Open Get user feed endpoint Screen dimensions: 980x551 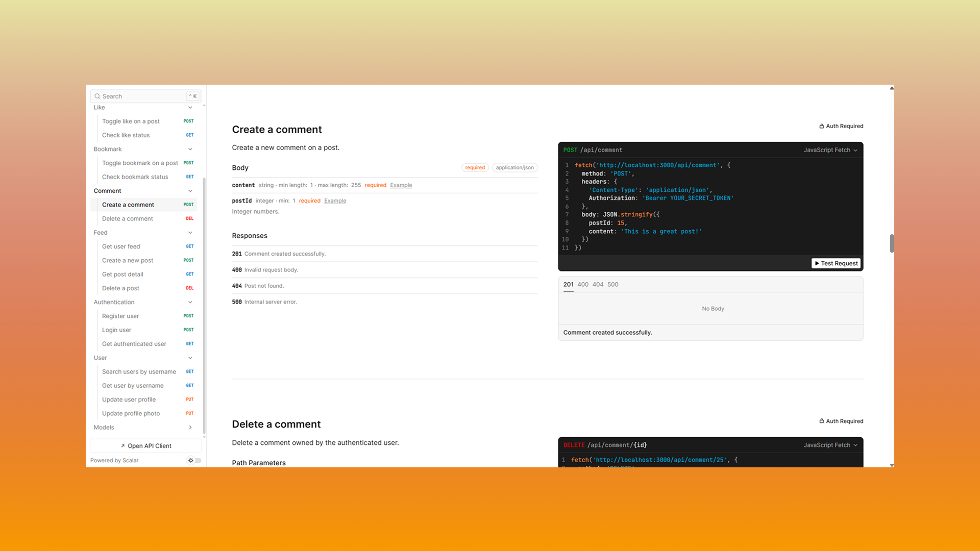[x=144, y=246]
